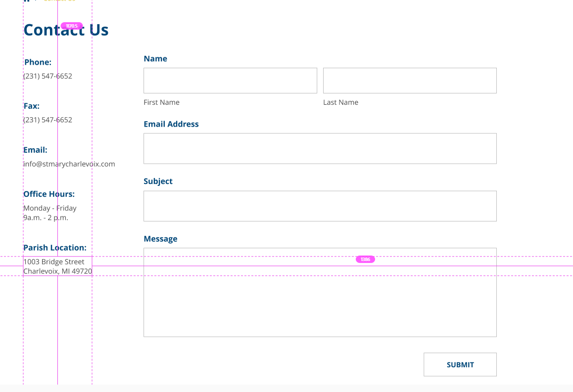Click the Office Hours heading
The height and width of the screenshot is (392, 573).
coord(49,194)
